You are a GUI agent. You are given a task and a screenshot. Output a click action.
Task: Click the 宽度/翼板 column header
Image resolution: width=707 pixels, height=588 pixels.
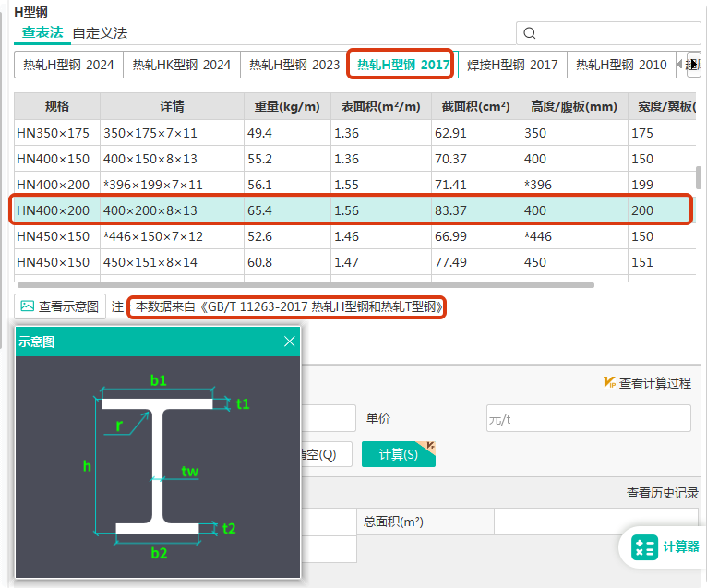663,106
